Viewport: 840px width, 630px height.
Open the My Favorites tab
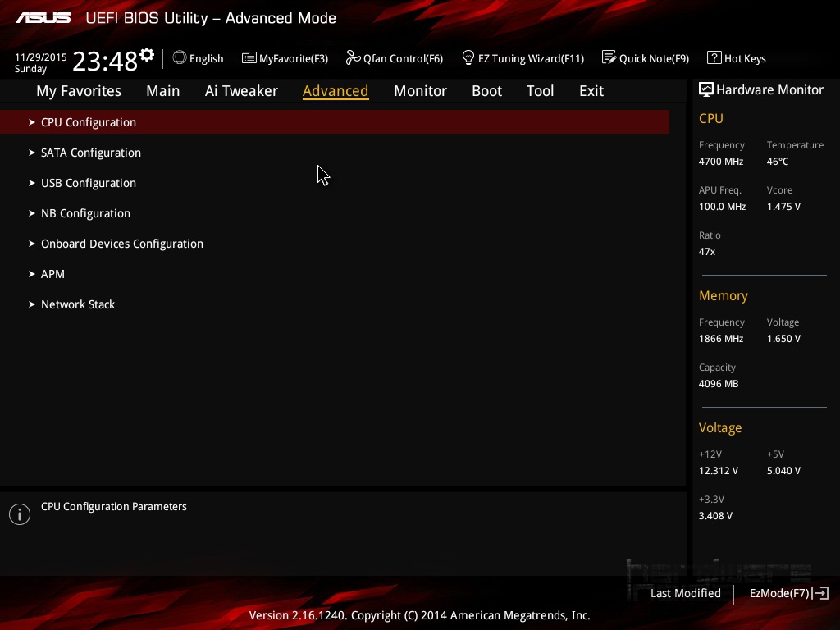tap(79, 91)
